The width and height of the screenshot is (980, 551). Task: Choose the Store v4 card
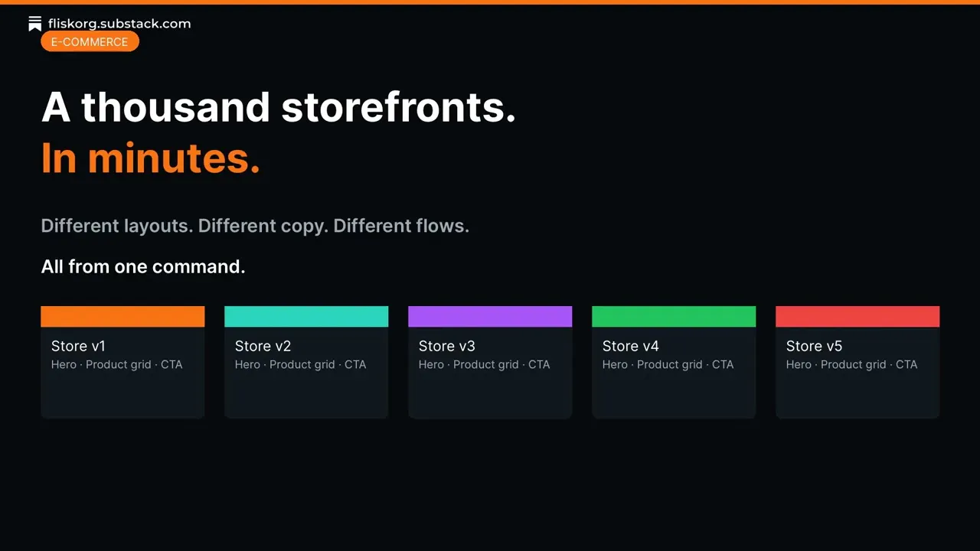pos(674,362)
